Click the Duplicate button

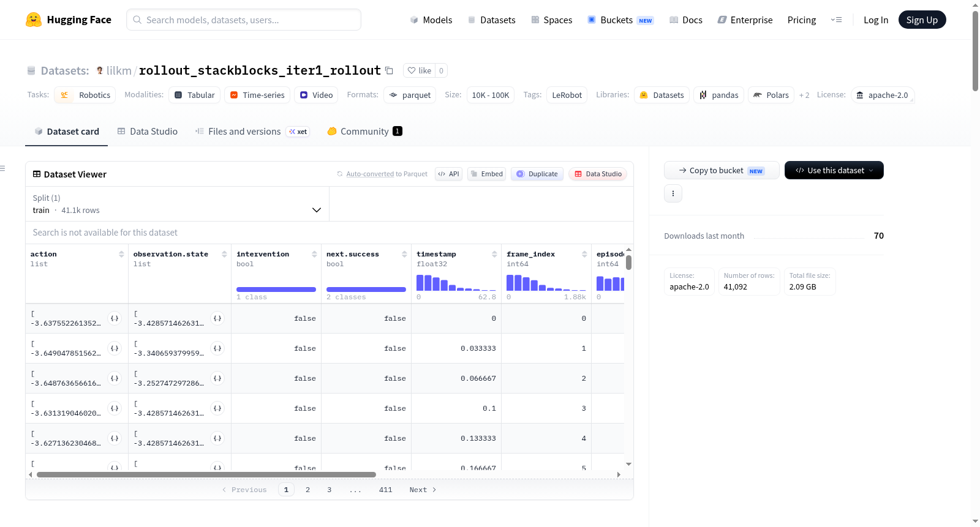537,174
